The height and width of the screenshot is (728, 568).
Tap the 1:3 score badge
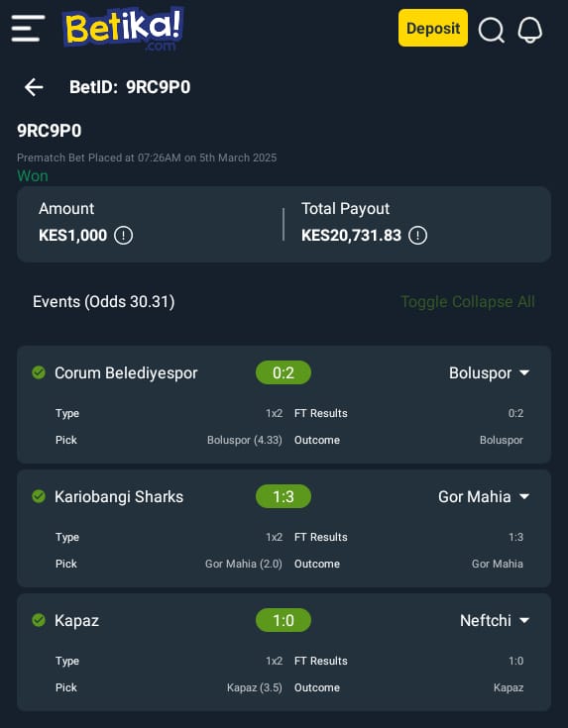[x=284, y=496]
